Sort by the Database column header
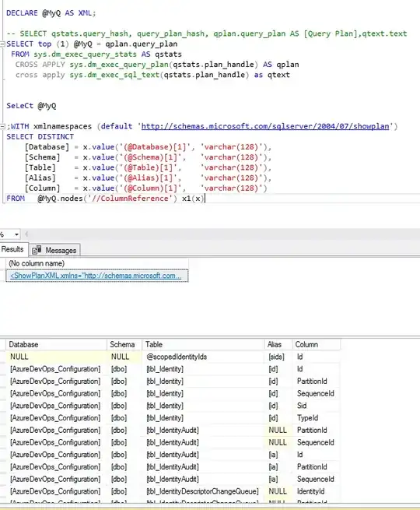The image size is (420, 510). (x=56, y=344)
